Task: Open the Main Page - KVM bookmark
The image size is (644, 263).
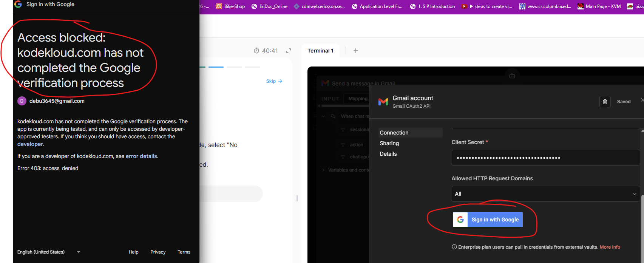Action: (599, 6)
